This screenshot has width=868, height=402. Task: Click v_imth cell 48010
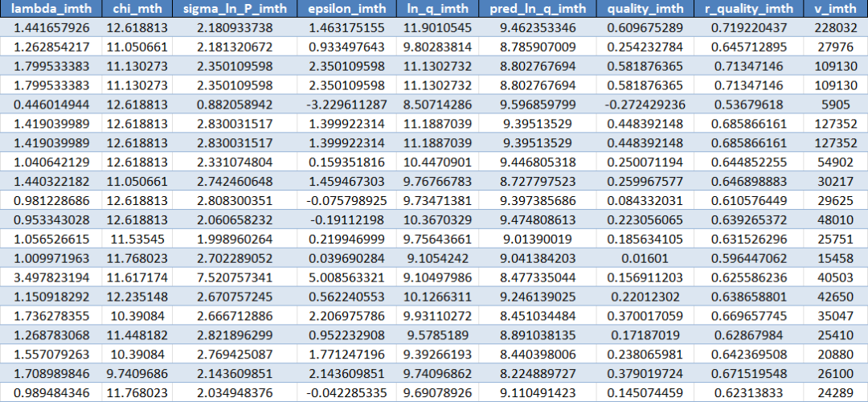click(836, 219)
